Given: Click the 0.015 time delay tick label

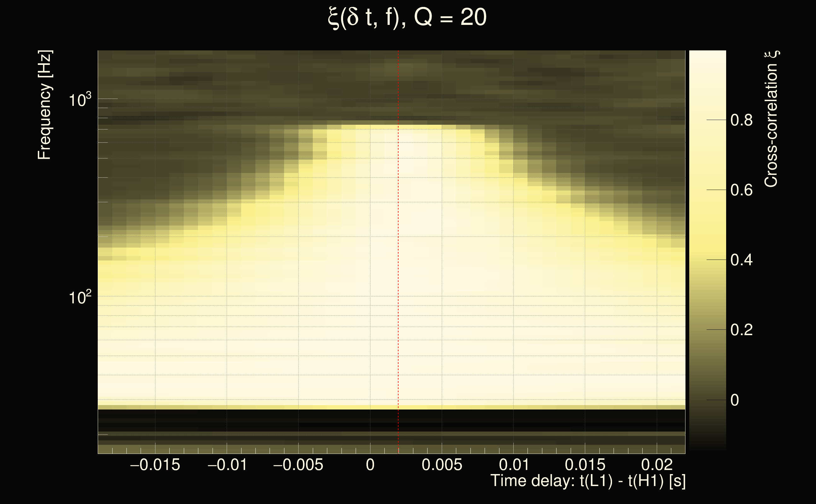Looking at the screenshot, I should [x=585, y=465].
